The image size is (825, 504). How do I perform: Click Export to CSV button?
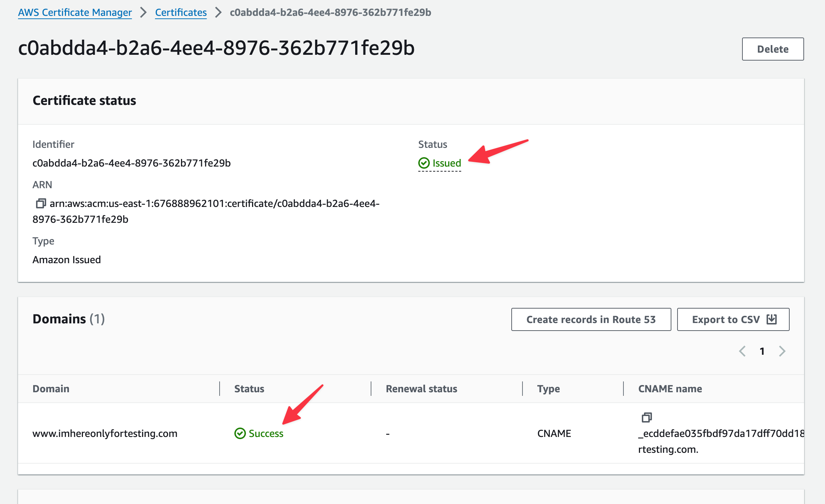point(725,319)
